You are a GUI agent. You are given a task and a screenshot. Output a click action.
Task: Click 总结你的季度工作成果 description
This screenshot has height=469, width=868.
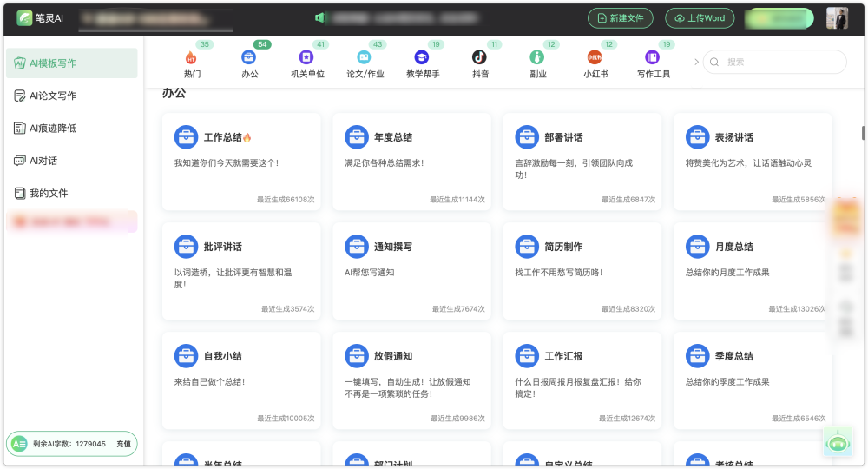tap(727, 382)
